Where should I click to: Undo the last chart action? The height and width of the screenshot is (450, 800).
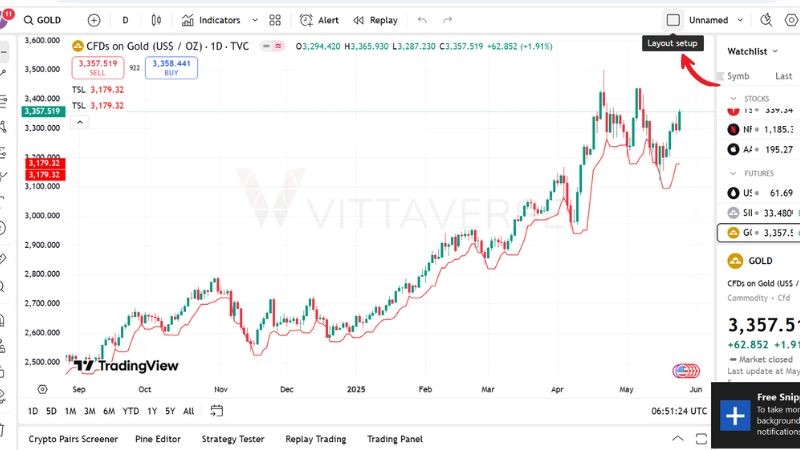[422, 20]
